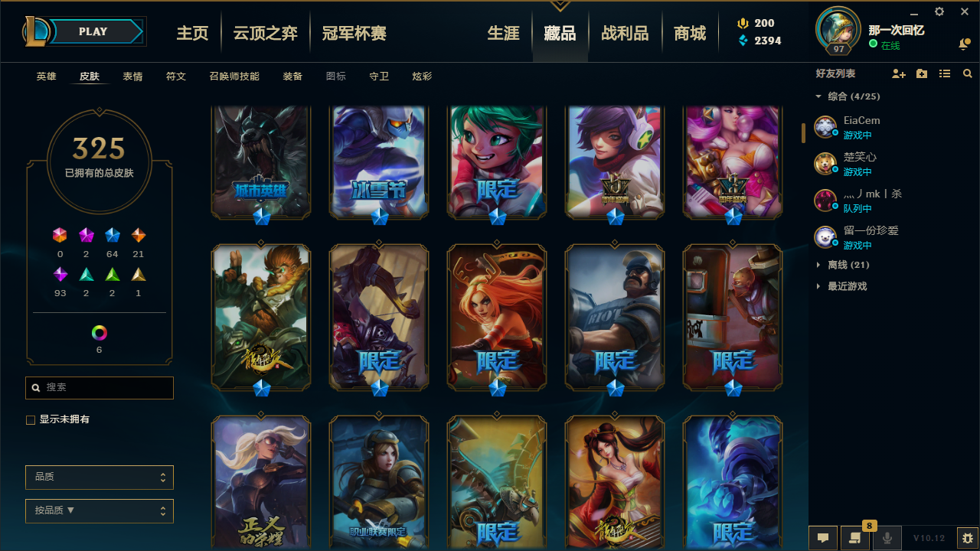Open the bug report icon

(968, 538)
